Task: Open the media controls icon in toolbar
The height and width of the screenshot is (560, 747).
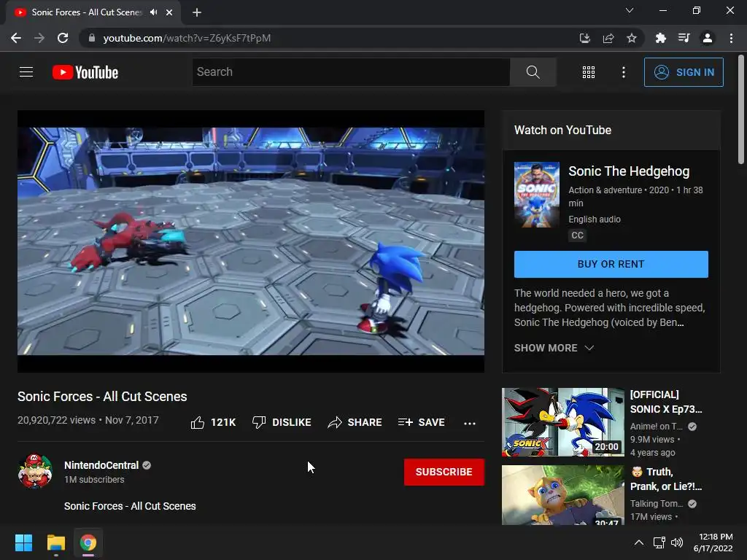Action: point(684,38)
